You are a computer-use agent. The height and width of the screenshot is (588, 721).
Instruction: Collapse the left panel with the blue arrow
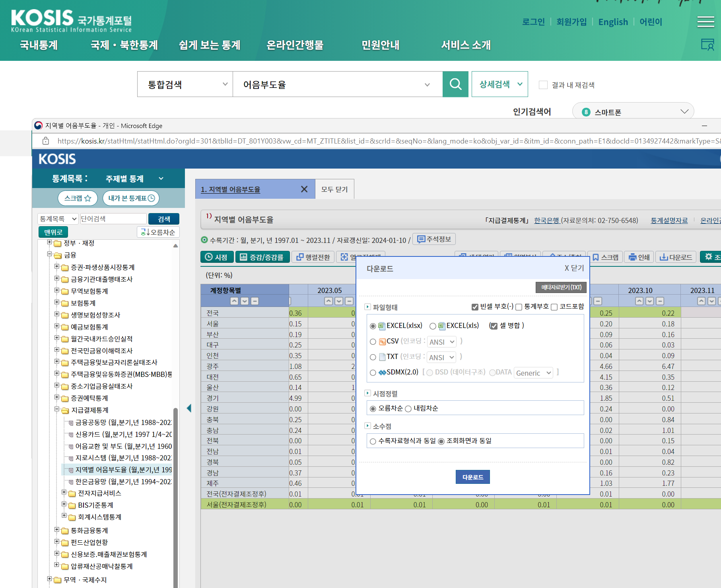[x=189, y=408]
